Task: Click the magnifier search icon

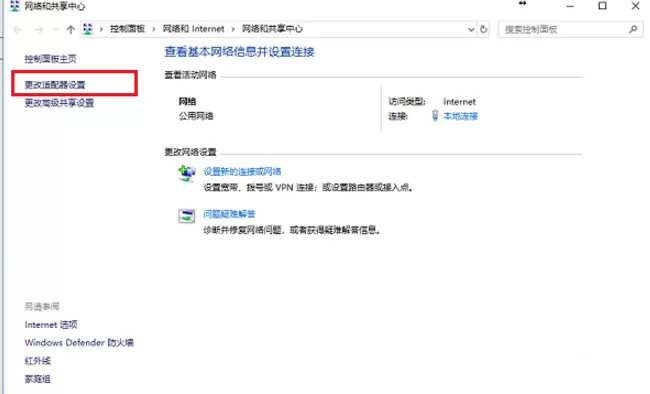Action: tap(633, 29)
